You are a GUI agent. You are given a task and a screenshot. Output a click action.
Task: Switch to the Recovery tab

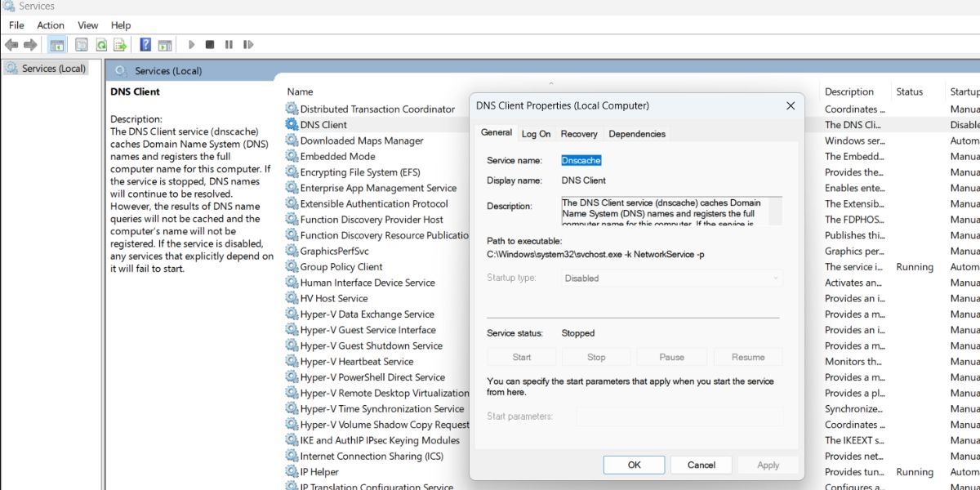579,134
